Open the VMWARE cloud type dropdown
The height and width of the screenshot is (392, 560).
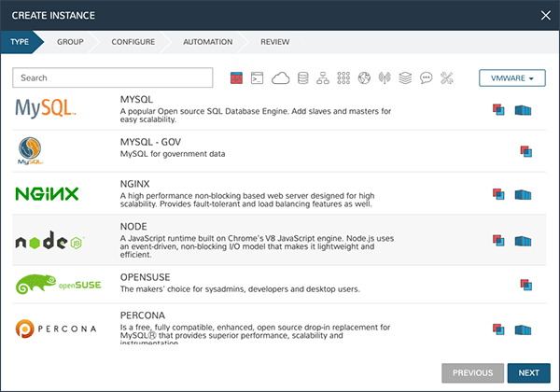coord(512,77)
